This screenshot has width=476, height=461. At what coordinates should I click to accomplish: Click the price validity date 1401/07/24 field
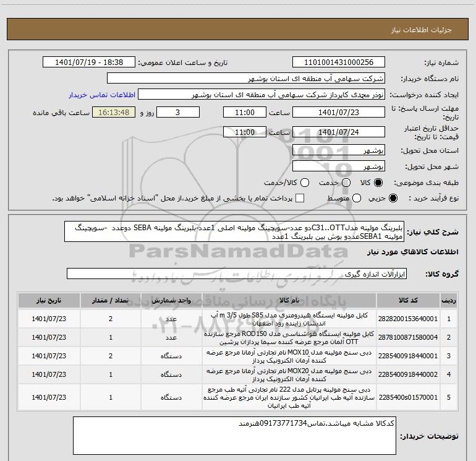[x=339, y=132]
